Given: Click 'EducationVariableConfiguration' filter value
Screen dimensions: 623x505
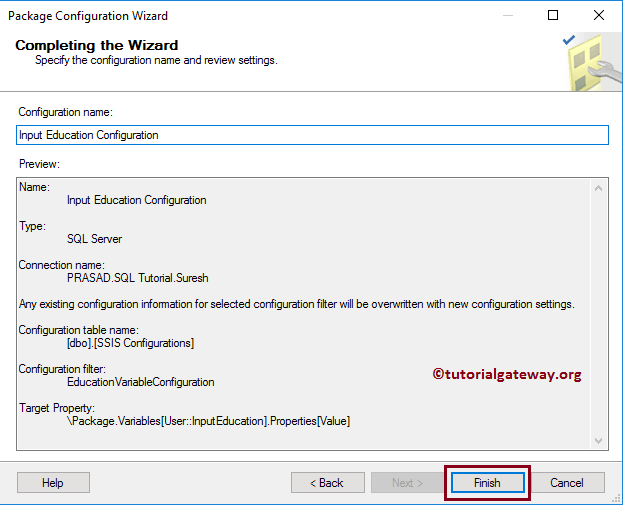Looking at the screenshot, I should pos(141,382).
